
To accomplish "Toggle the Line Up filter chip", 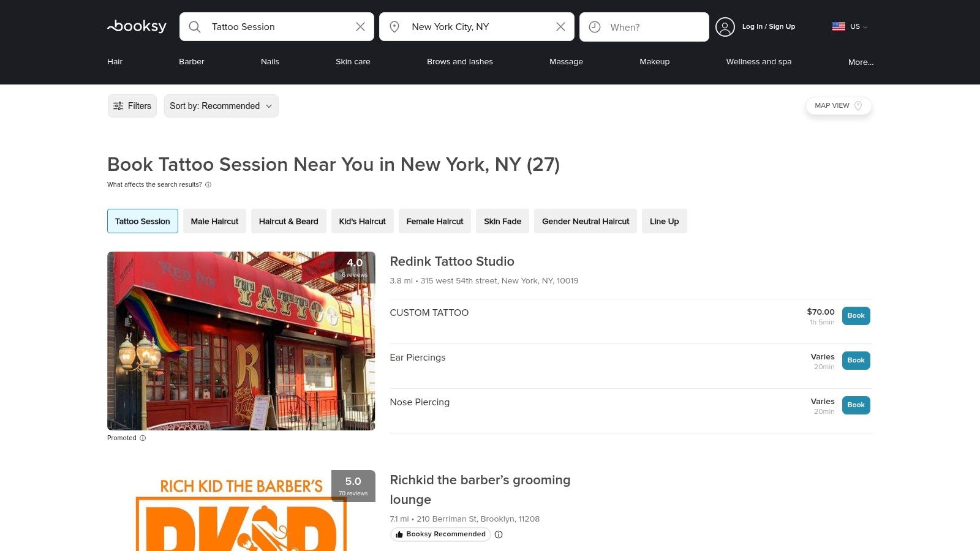I will (664, 221).
